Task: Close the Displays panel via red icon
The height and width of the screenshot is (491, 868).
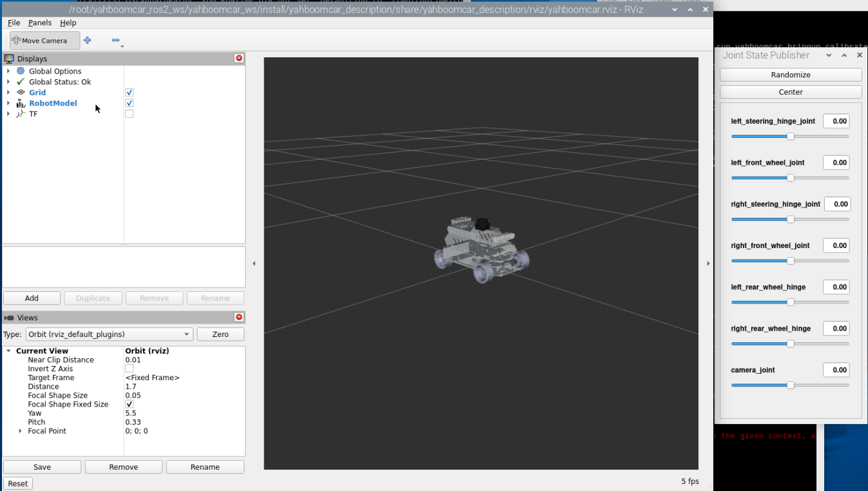Action: pyautogui.click(x=239, y=58)
